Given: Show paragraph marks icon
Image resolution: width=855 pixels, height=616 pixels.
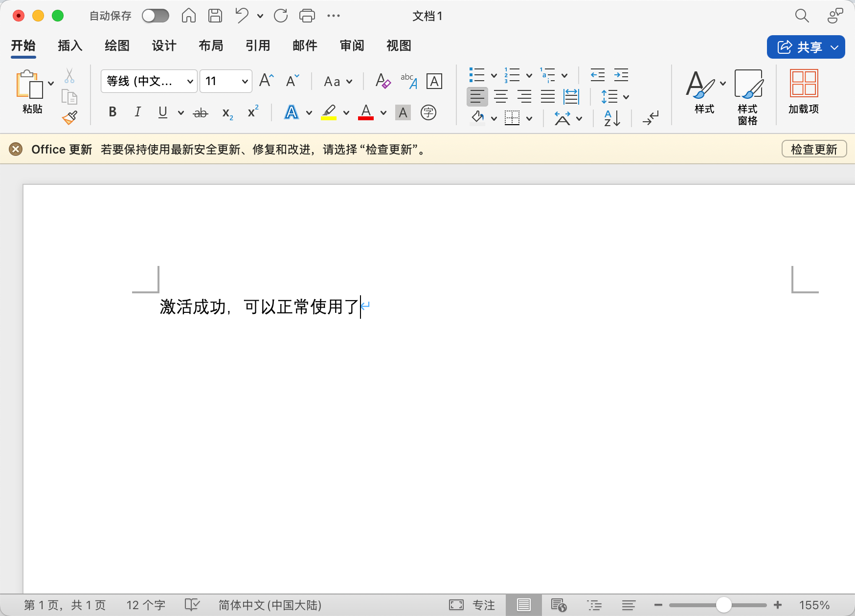Looking at the screenshot, I should click(651, 118).
